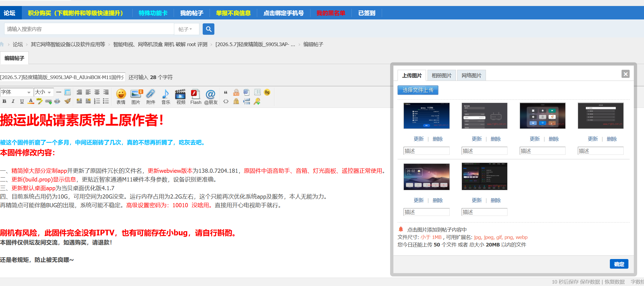The image size is (644, 286).
Task: Align text right in the editor
Action: click(106, 92)
